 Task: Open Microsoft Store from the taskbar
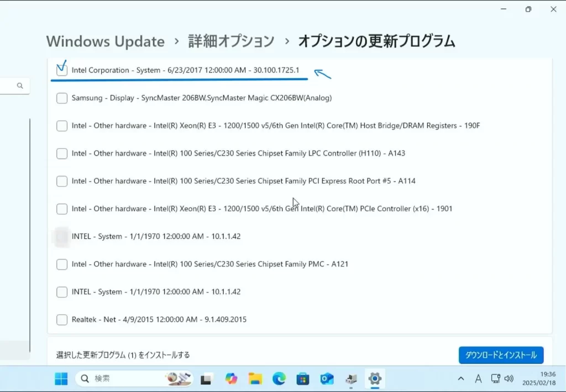[303, 379]
